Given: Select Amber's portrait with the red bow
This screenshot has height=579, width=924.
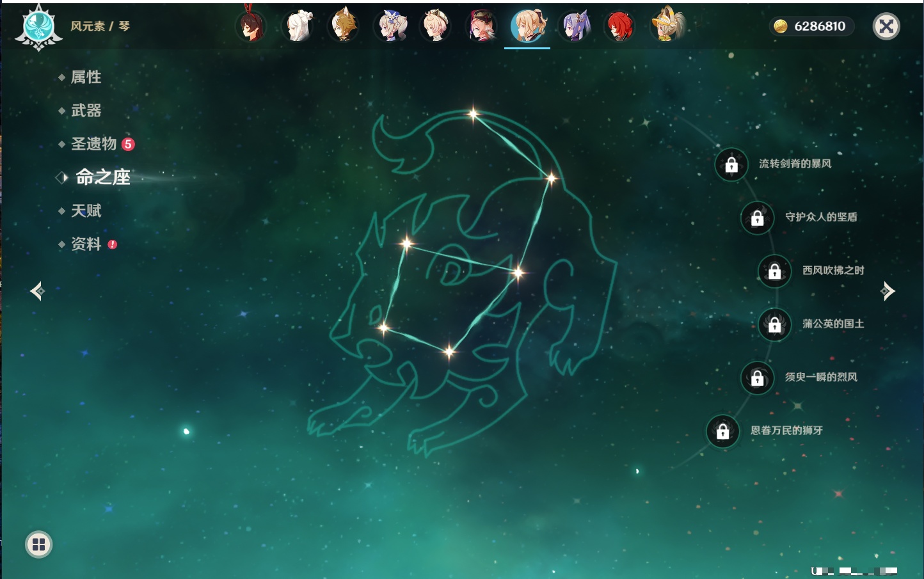Looking at the screenshot, I should (251, 26).
